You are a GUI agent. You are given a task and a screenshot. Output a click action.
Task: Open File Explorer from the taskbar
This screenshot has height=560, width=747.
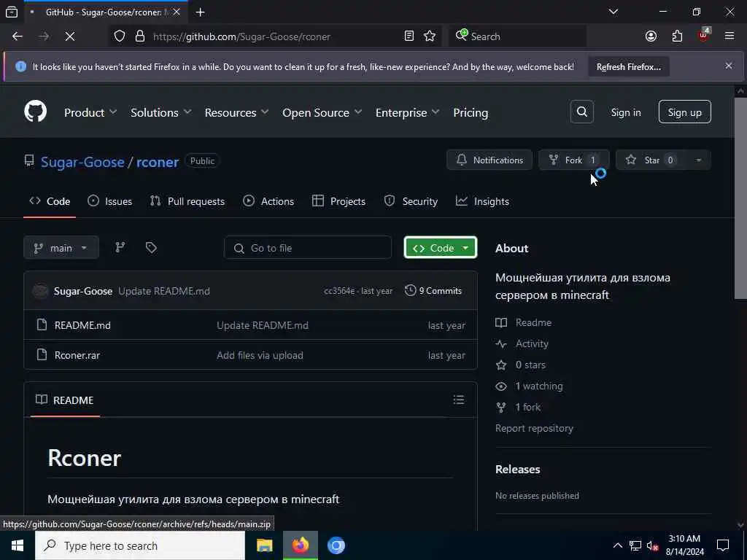pos(264,545)
